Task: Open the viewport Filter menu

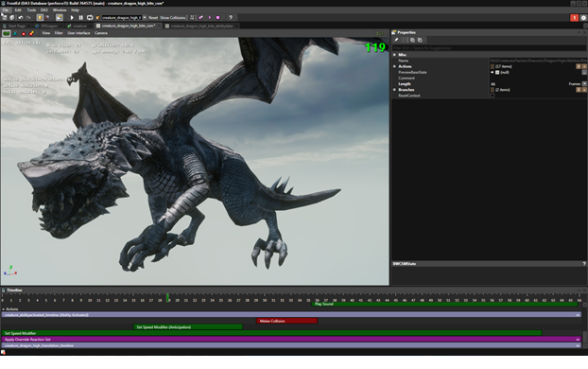Action: coord(59,33)
